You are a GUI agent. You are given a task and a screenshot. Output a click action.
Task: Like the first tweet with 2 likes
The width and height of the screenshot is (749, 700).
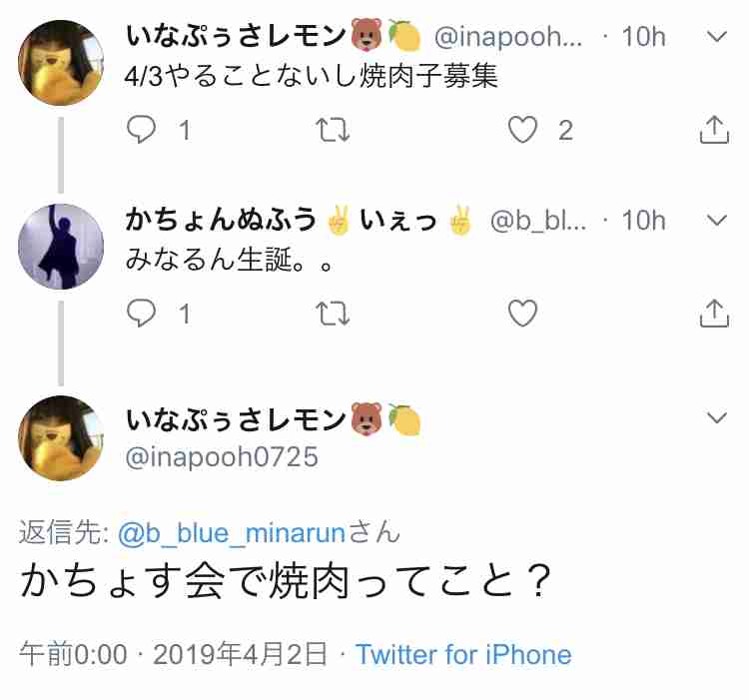click(x=523, y=130)
